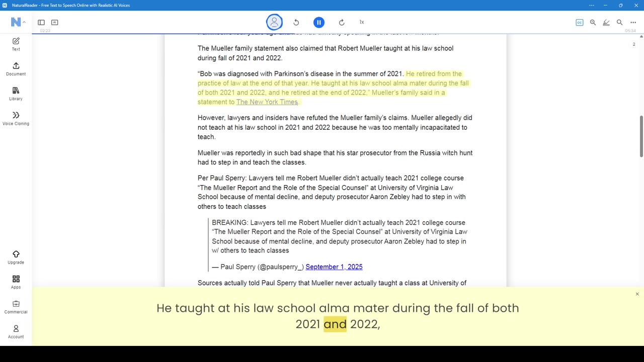Open the highlight pen tool

606,22
